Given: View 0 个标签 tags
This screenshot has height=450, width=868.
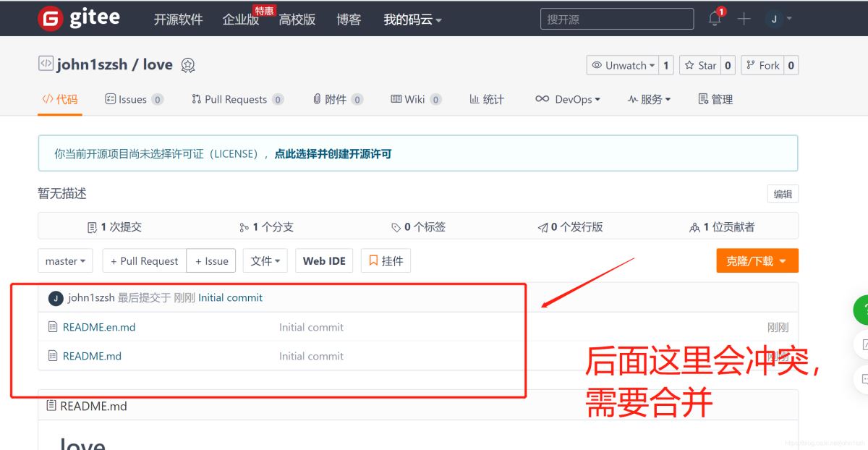Looking at the screenshot, I should point(418,227).
